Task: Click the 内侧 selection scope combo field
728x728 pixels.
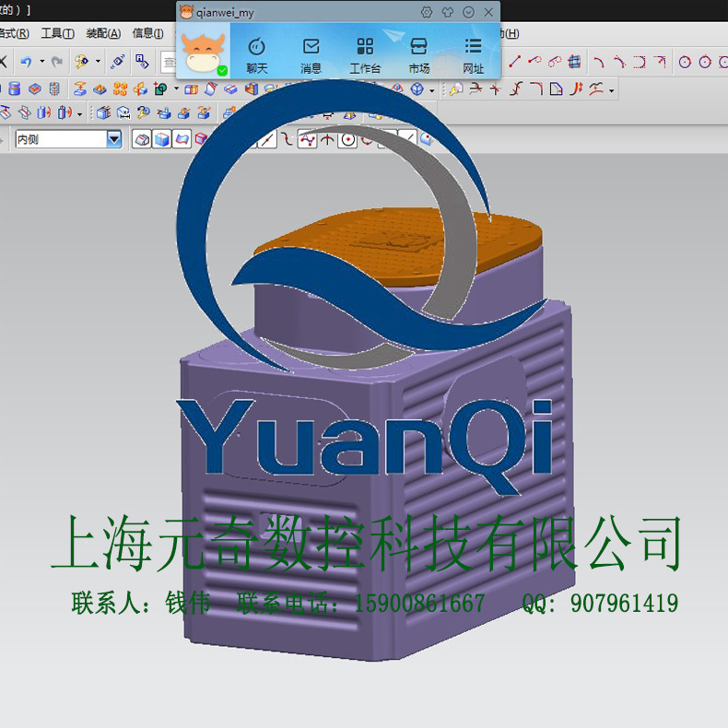Action: [68, 139]
